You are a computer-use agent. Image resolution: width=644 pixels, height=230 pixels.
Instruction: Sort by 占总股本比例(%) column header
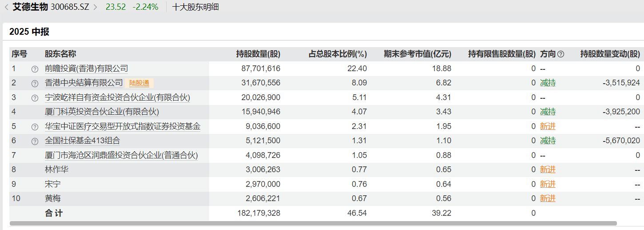(338, 54)
